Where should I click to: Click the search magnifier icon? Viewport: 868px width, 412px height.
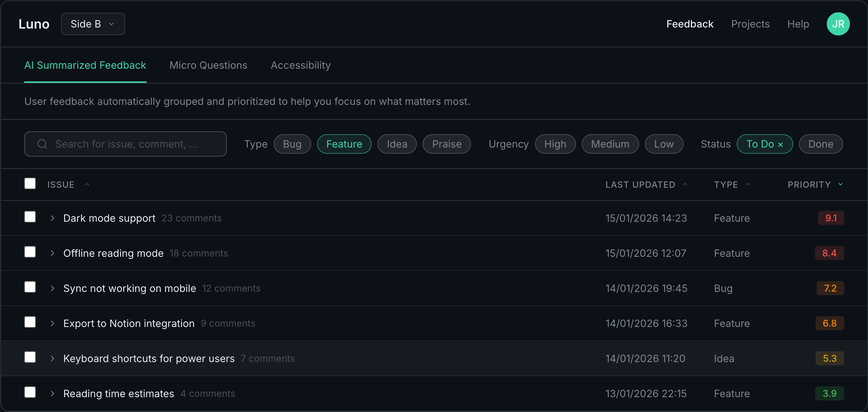[42, 144]
